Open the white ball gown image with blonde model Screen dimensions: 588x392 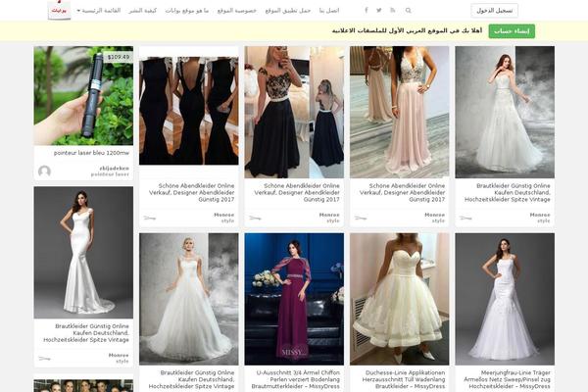[x=188, y=299]
